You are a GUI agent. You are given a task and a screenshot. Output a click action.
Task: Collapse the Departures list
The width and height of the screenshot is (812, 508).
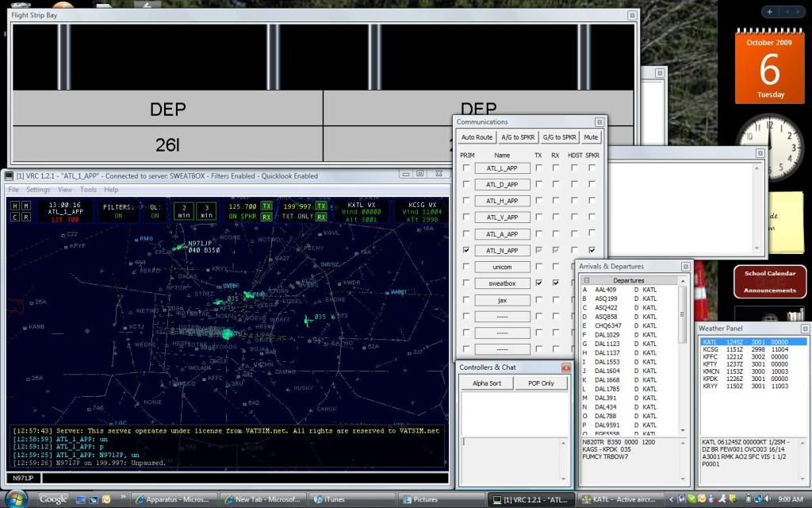tap(587, 281)
